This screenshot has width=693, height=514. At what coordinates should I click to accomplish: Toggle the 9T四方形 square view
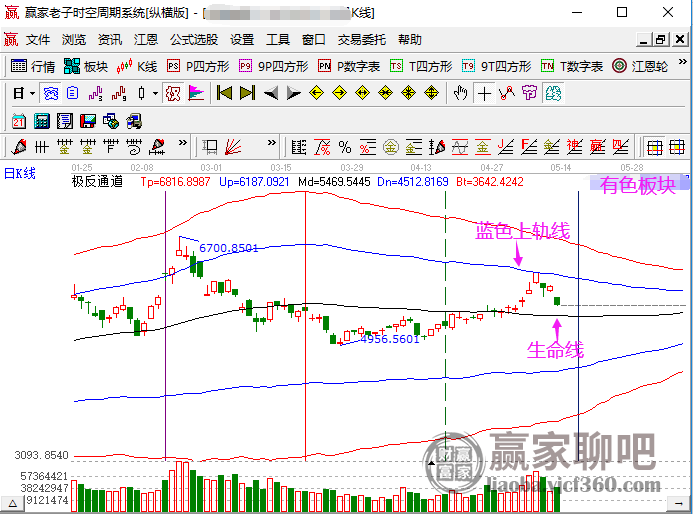click(496, 66)
